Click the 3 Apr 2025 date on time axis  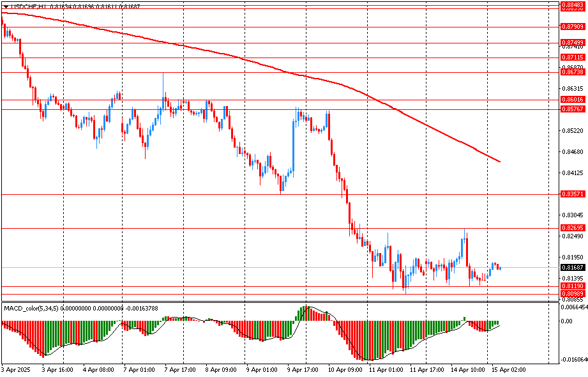pos(16,369)
